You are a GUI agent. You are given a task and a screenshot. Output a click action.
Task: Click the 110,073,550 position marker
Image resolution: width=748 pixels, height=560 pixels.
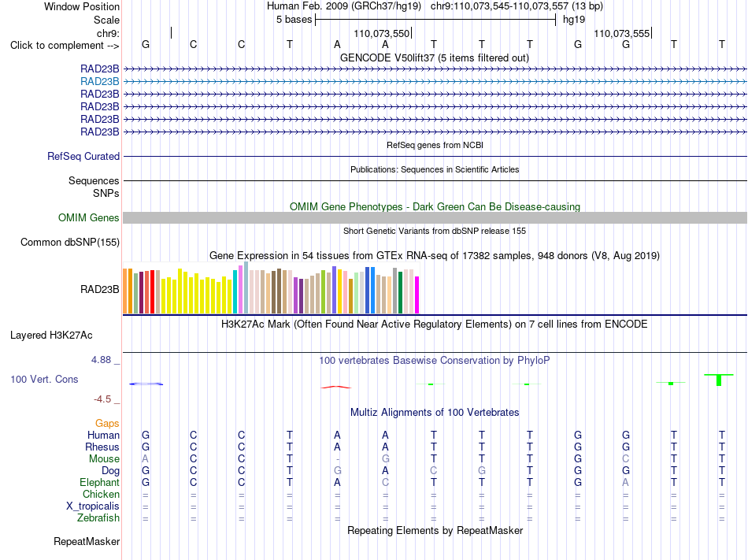pyautogui.click(x=383, y=33)
